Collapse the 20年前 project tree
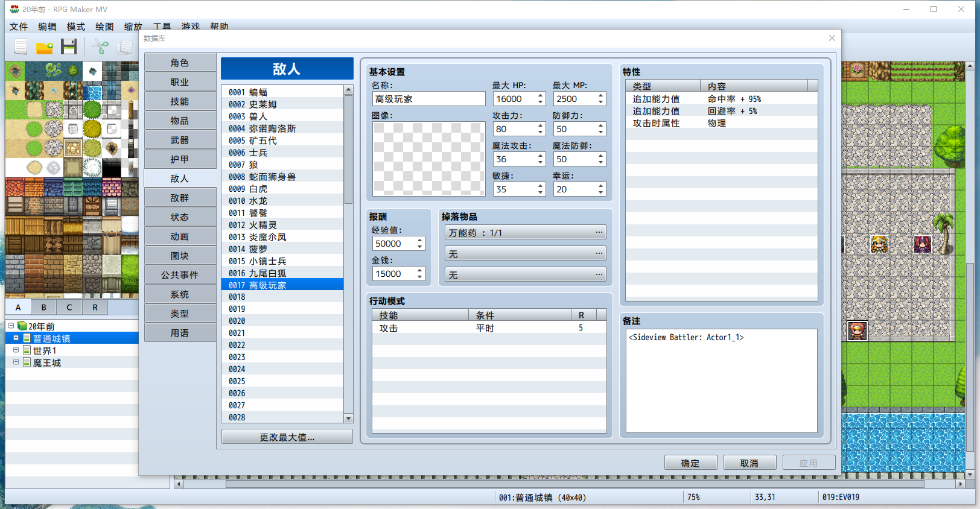 point(11,326)
